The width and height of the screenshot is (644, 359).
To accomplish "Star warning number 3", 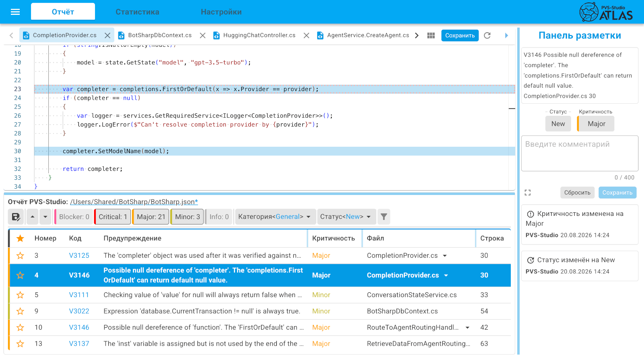I will 20,256.
